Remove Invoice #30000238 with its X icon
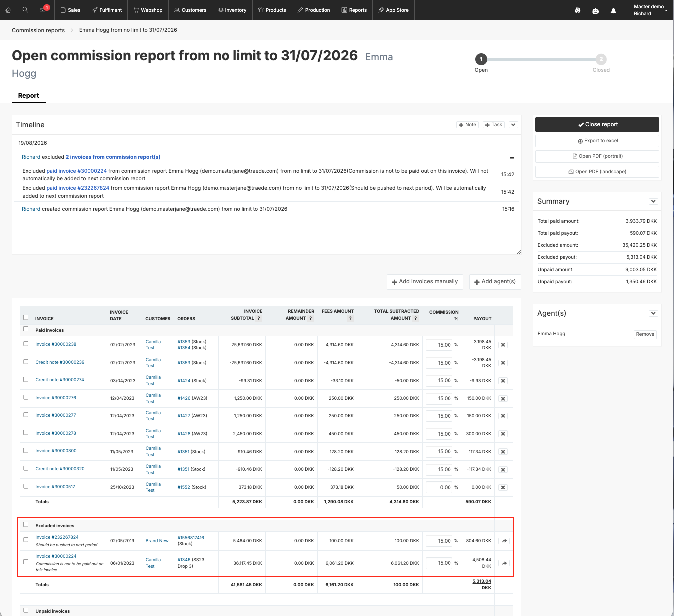Image resolution: width=674 pixels, height=616 pixels. [x=503, y=345]
